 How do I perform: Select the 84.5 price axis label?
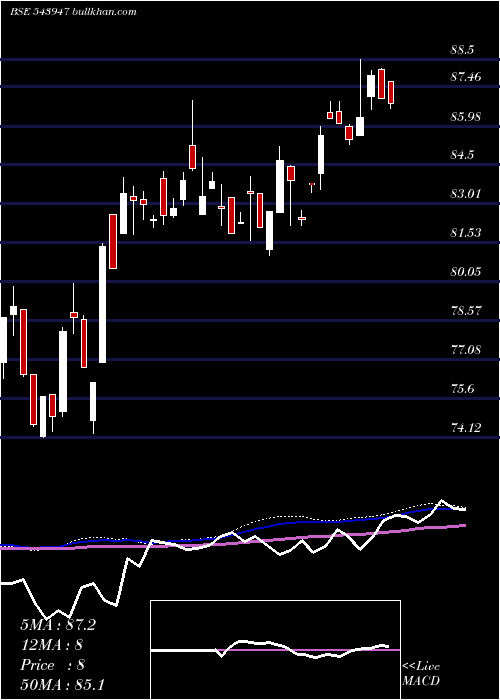(x=462, y=155)
